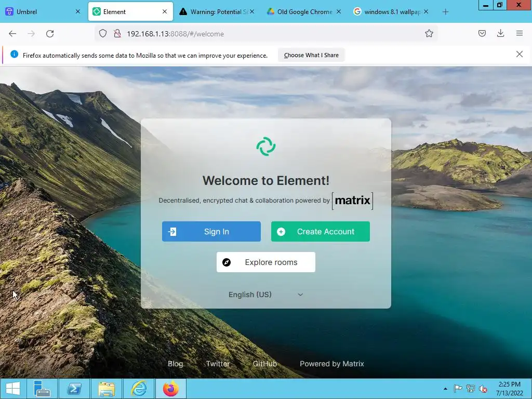
Task: Open the Powered by Matrix link
Action: 332,364
